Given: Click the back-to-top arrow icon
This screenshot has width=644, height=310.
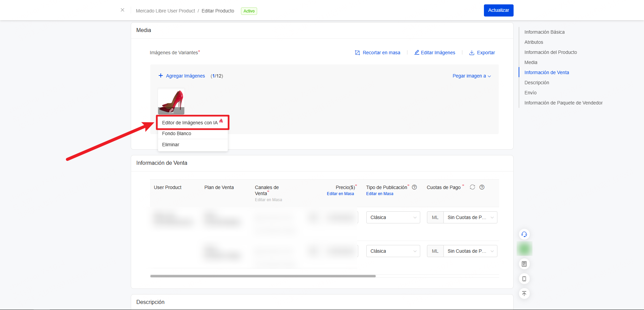Looking at the screenshot, I should pyautogui.click(x=524, y=293).
